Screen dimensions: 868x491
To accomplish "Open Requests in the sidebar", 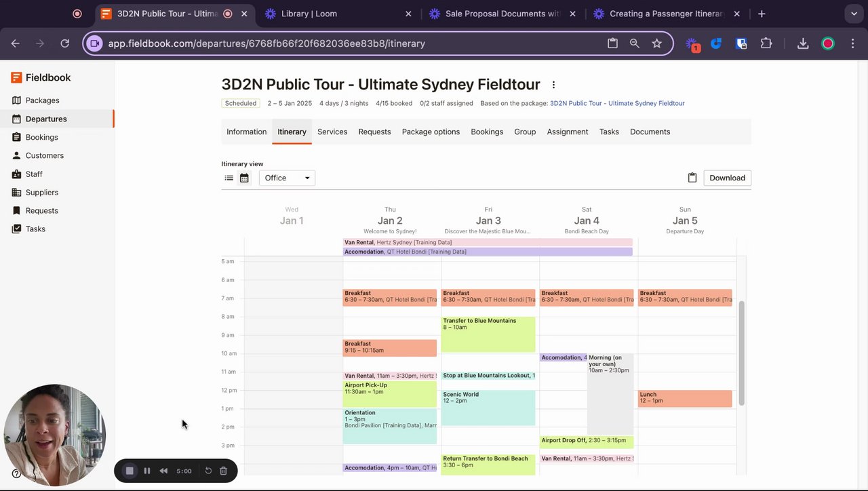I will [41, 211].
